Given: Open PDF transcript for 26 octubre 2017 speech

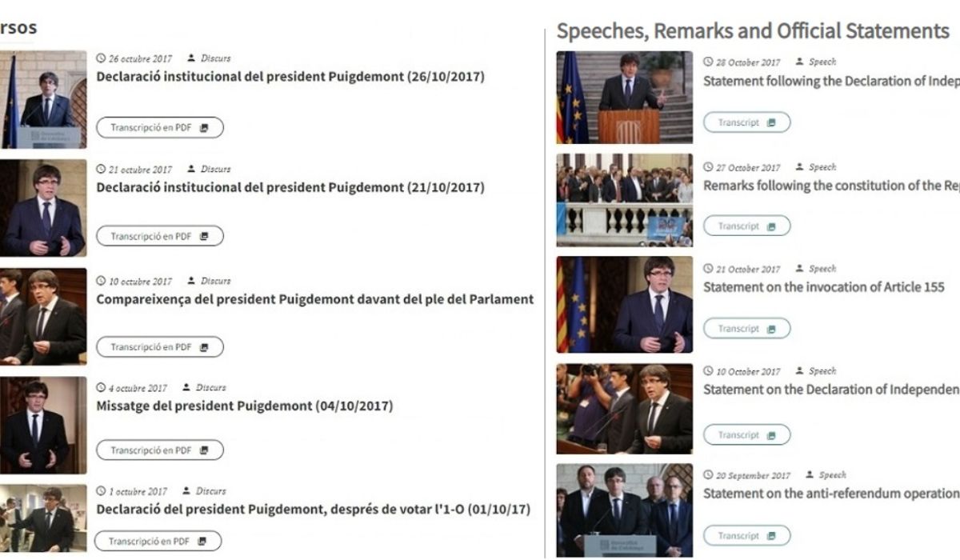Looking at the screenshot, I should coord(160,127).
